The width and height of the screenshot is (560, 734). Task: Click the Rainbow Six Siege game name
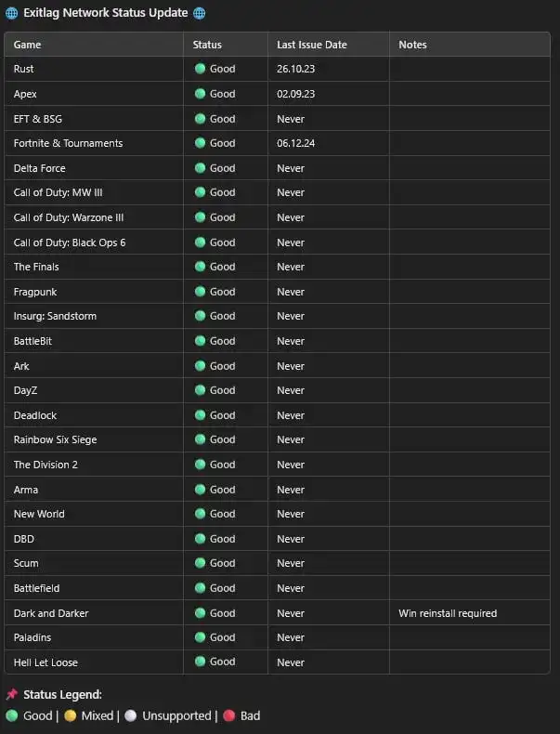[x=55, y=439]
